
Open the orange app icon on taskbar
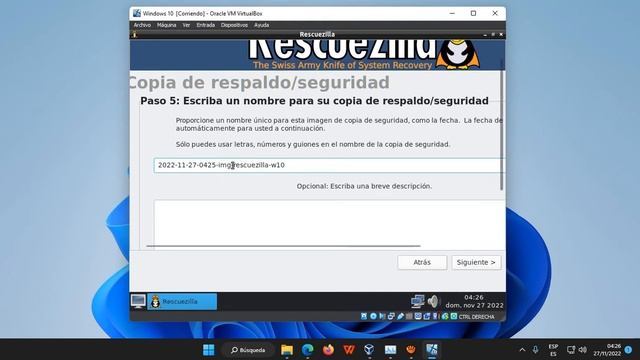[x=411, y=350]
